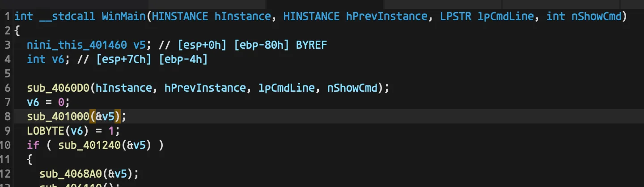Viewport: 644px width, 187px height.
Task: Click hPrevInstance argument in the sub_4060D0 call
Action: (x=205, y=88)
